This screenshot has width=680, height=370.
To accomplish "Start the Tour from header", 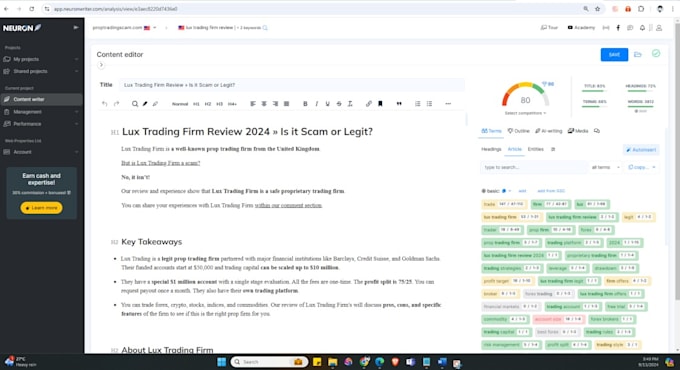I will 549,28.
